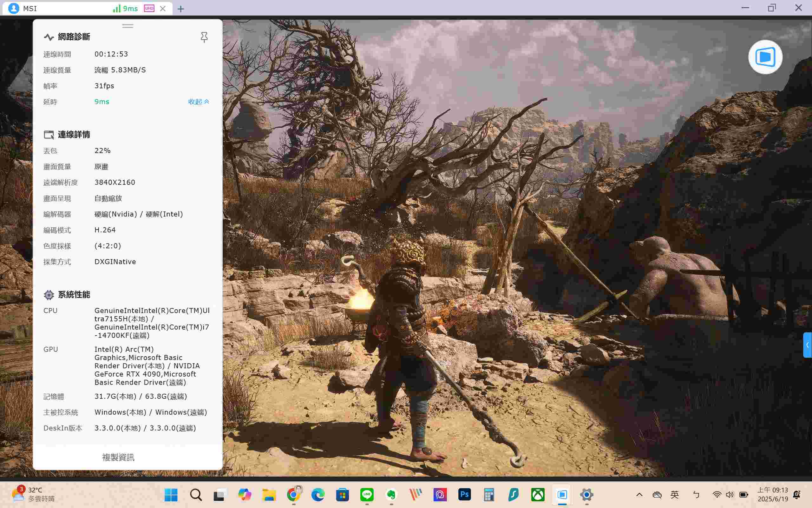This screenshot has height=508, width=812.
Task: Open volume control tray icon
Action: coord(730,495)
